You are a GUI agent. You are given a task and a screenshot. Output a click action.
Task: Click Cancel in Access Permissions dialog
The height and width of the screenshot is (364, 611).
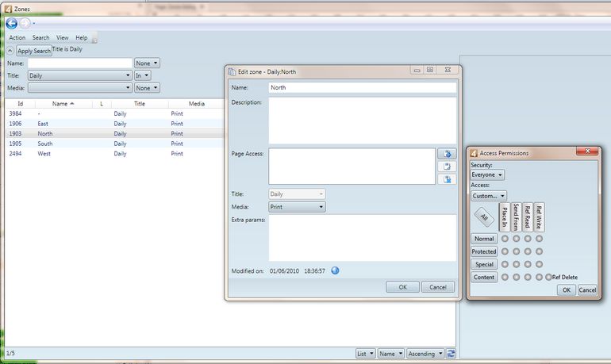point(587,290)
